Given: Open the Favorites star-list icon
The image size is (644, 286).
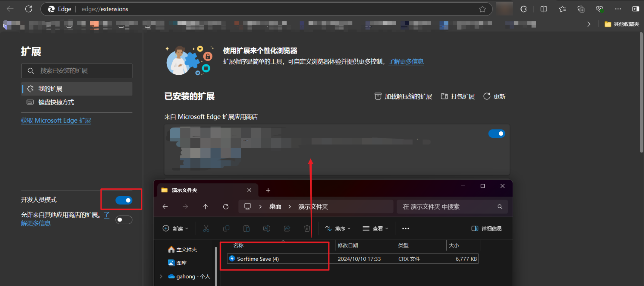Looking at the screenshot, I should pyautogui.click(x=563, y=9).
